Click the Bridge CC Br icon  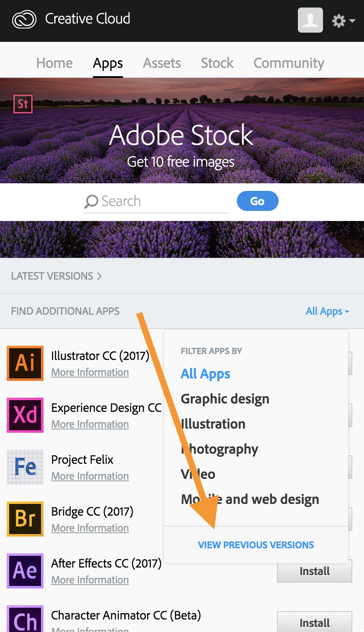[x=25, y=519]
